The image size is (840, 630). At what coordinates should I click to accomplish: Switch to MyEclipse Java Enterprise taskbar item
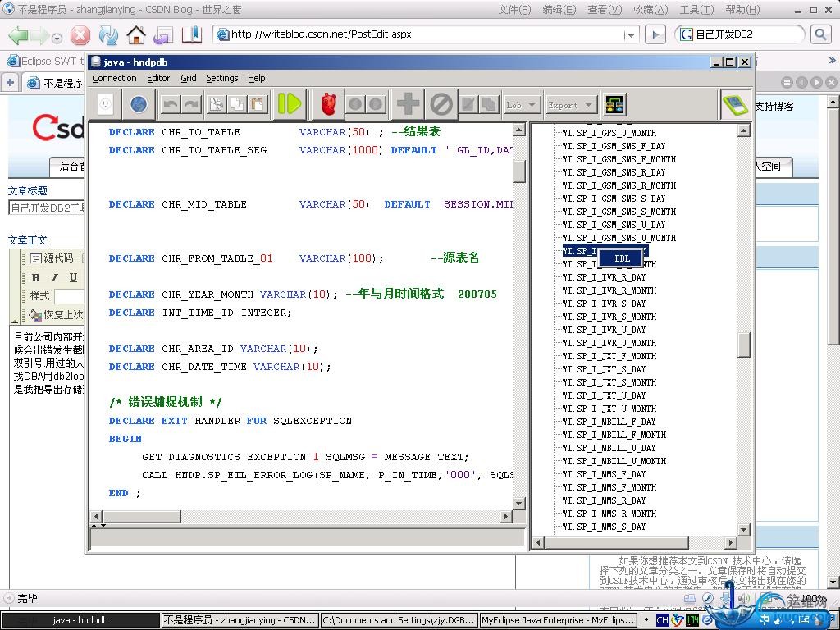tap(558, 620)
